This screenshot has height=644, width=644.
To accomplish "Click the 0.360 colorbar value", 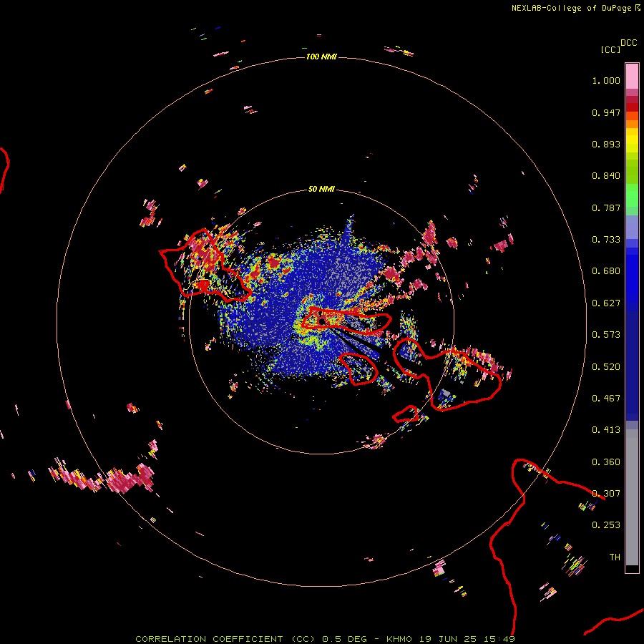I will pyautogui.click(x=606, y=462).
